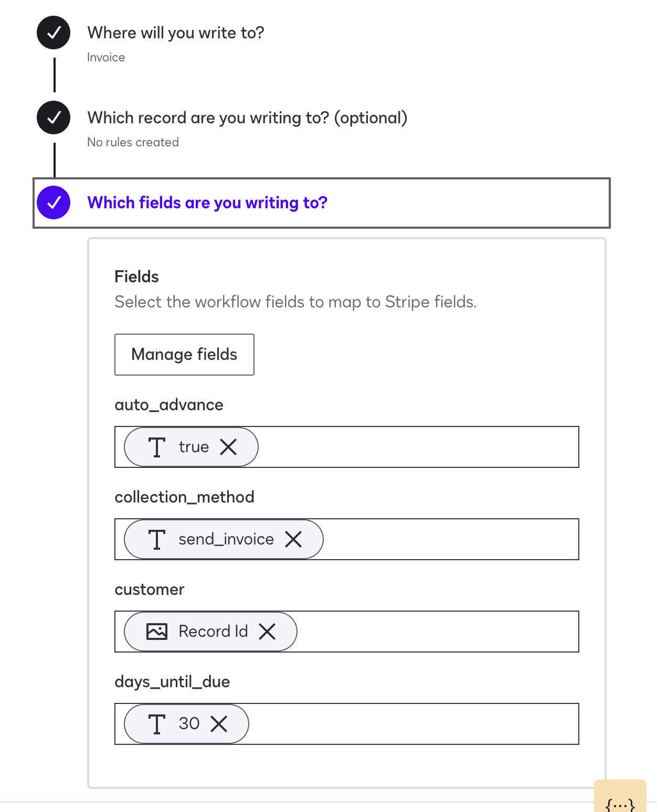The image size is (657, 812).
Task: Remove the true value from auto_advance
Action: 229,447
